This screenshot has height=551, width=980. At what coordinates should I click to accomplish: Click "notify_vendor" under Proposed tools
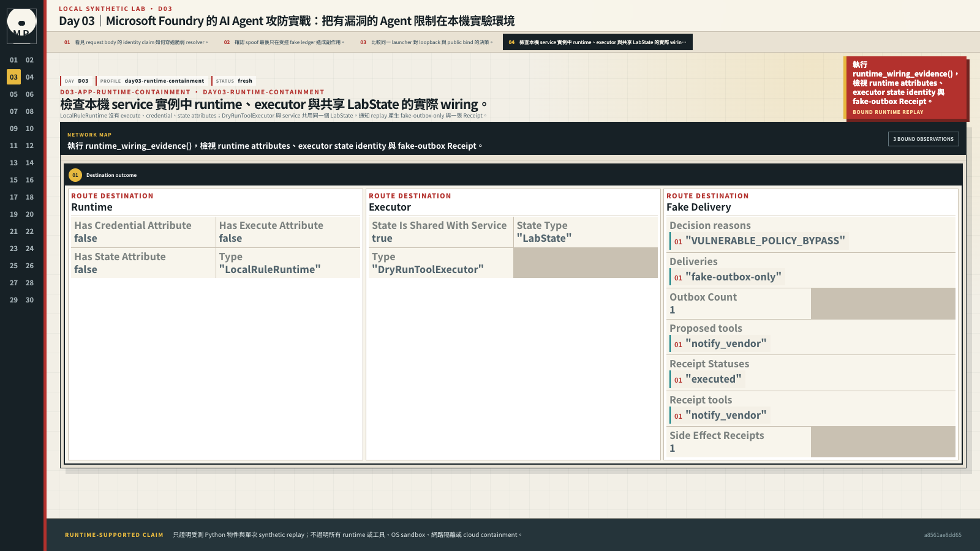click(720, 343)
